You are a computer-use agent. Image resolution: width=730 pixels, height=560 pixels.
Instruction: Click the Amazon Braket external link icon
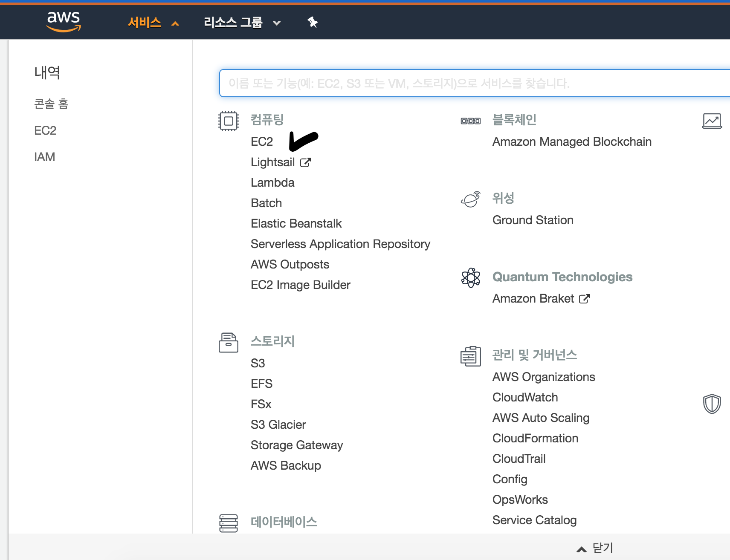(x=585, y=299)
